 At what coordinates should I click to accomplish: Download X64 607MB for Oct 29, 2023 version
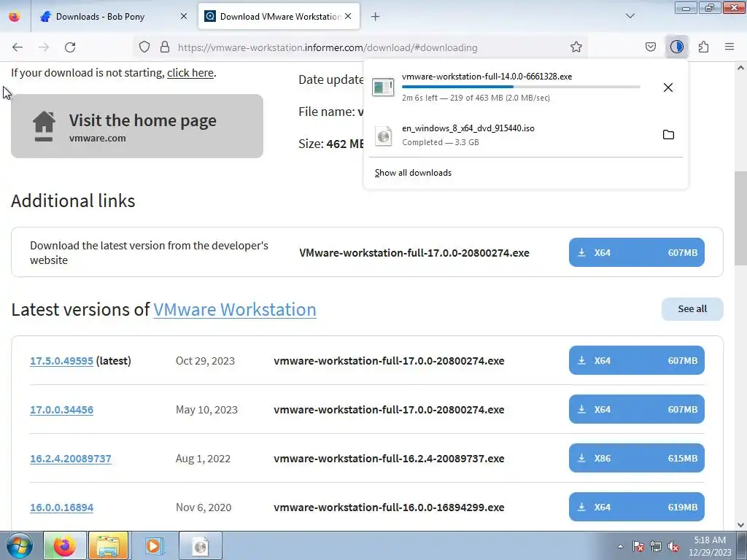click(636, 360)
